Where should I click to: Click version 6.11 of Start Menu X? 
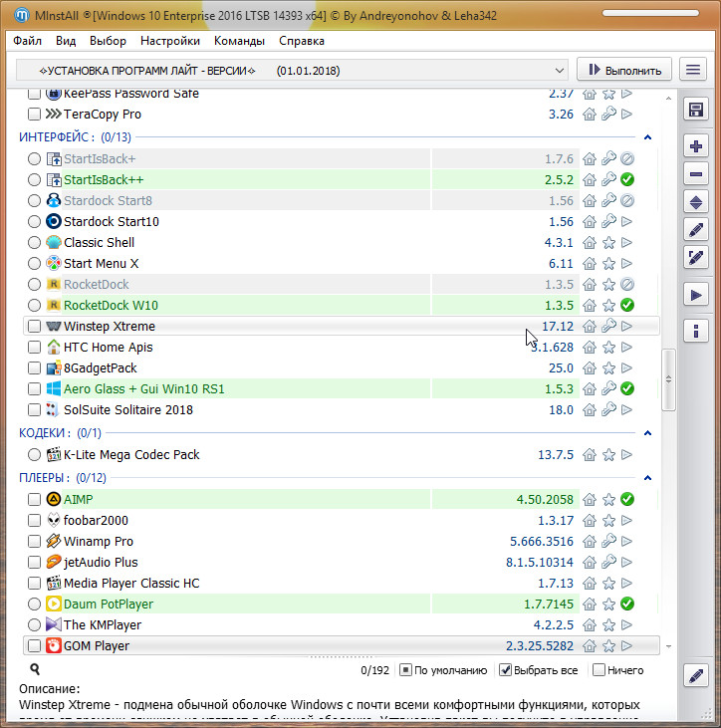click(561, 264)
